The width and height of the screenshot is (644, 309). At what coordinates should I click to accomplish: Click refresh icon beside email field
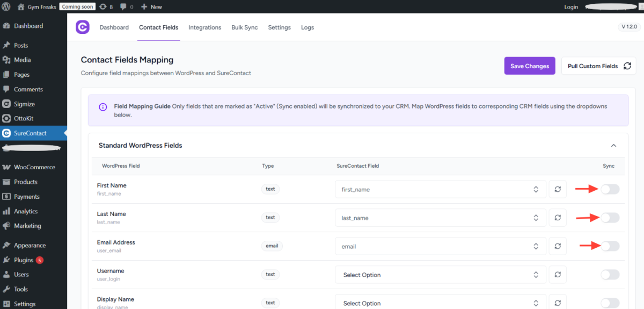[x=558, y=246]
